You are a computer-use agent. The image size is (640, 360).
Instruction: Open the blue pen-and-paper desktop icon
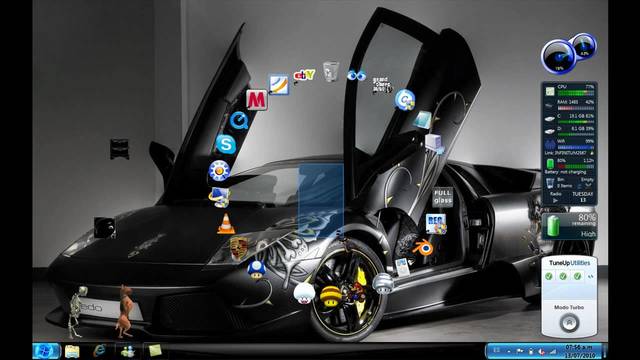(x=279, y=84)
